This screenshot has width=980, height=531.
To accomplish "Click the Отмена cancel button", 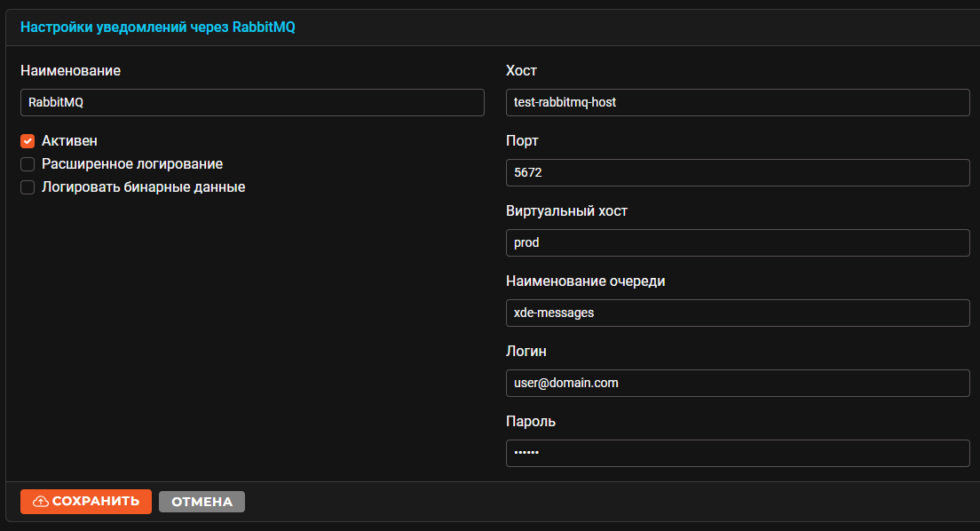I will point(202,502).
